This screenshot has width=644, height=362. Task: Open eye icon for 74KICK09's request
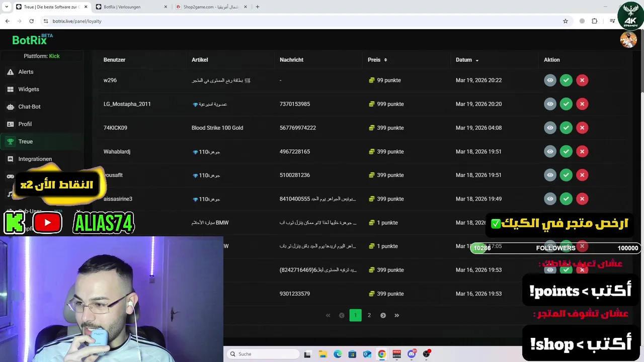(550, 128)
